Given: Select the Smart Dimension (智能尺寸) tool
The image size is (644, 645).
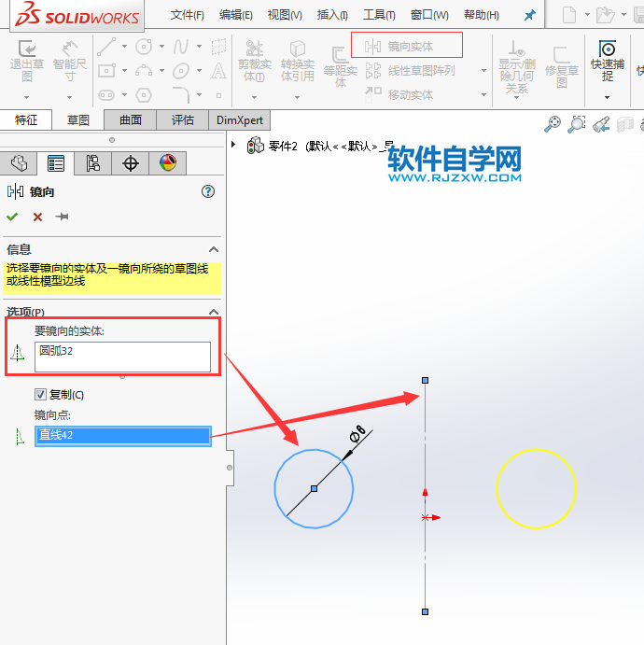Looking at the screenshot, I should coord(69,49).
